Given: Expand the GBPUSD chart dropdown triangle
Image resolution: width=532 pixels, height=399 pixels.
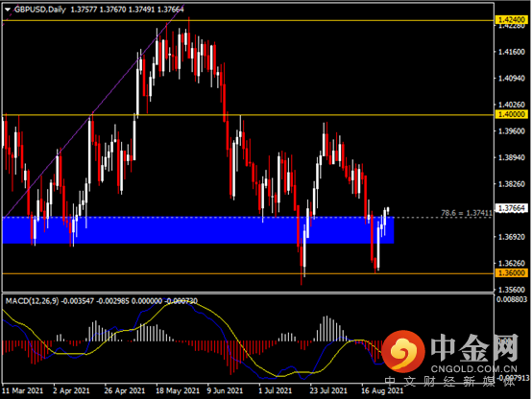Looking at the screenshot, I should (x=7, y=10).
